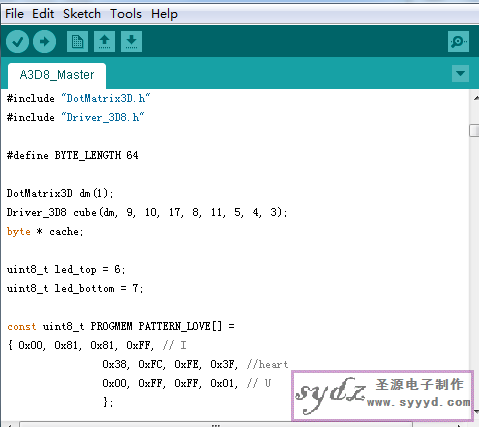Screen dimensions: 479x427
Task: Click the vertical scrollbar up arrow
Action: click(475, 98)
